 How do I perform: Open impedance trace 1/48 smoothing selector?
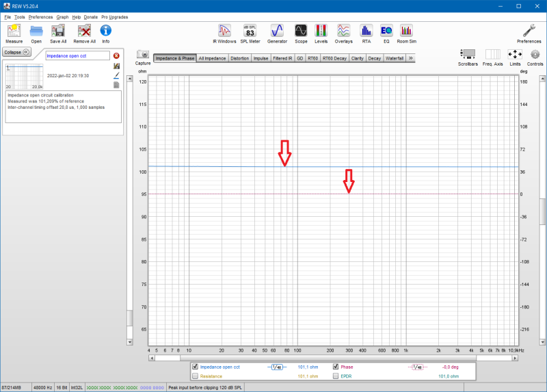[x=277, y=367]
